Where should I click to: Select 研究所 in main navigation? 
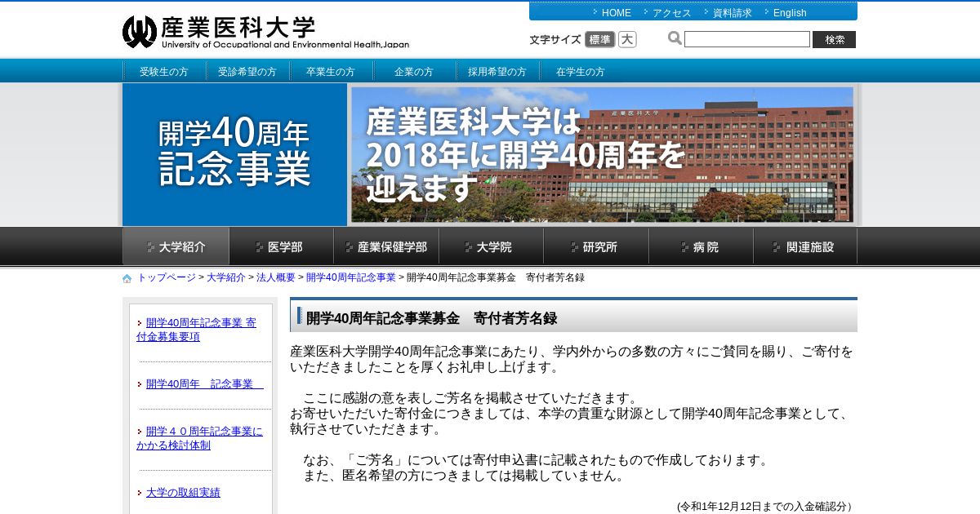(596, 246)
